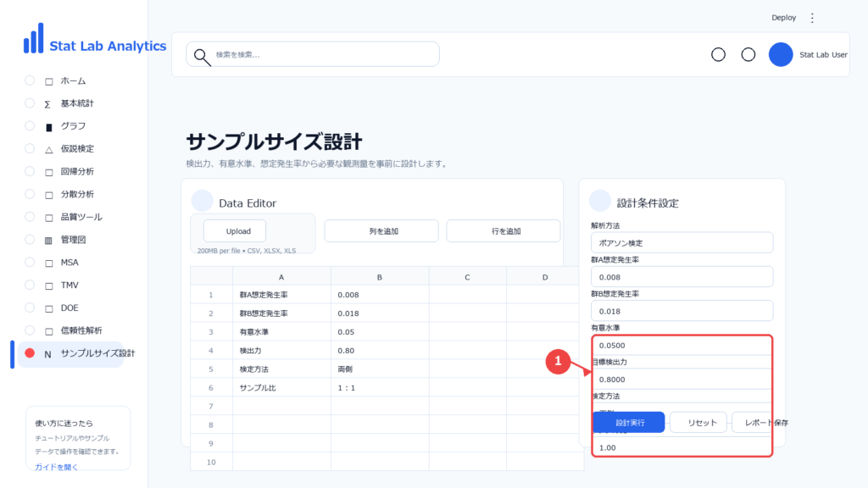The height and width of the screenshot is (488, 868).
Task: Click the DOE square icon
Action: [48, 308]
